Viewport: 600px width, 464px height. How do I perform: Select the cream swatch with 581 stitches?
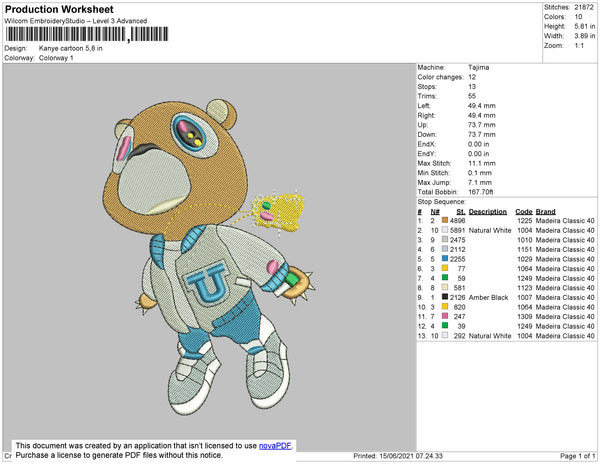point(445,287)
